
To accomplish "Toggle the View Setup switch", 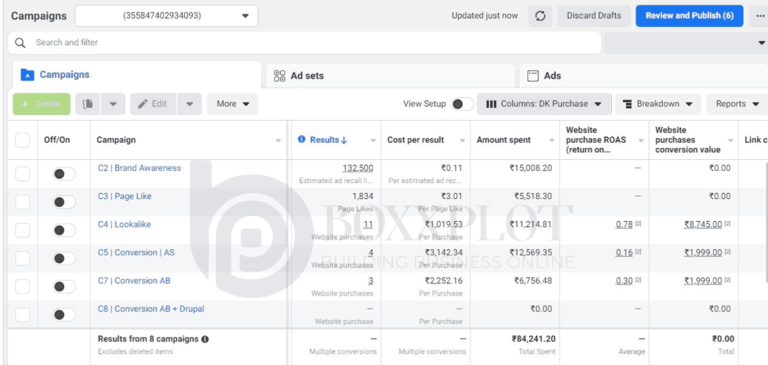I will 462,104.
